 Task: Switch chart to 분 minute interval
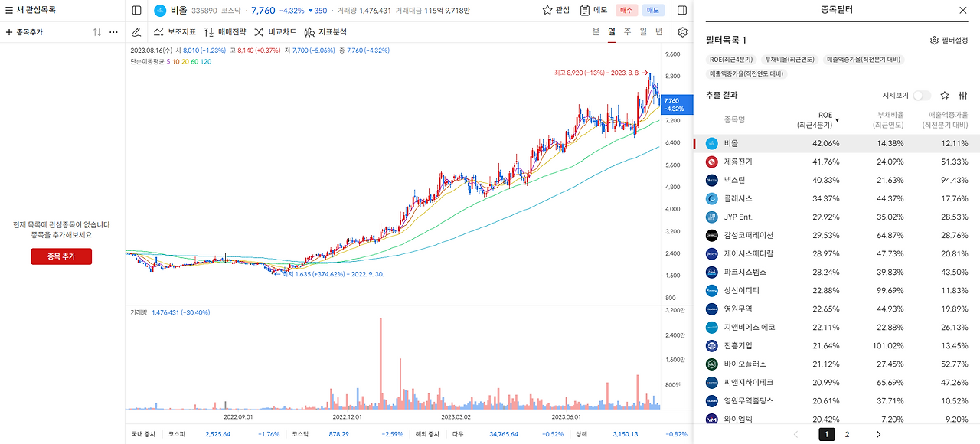pos(596,32)
